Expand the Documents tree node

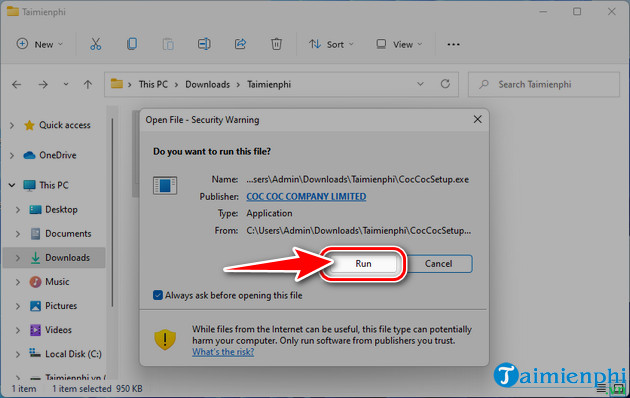(x=18, y=233)
